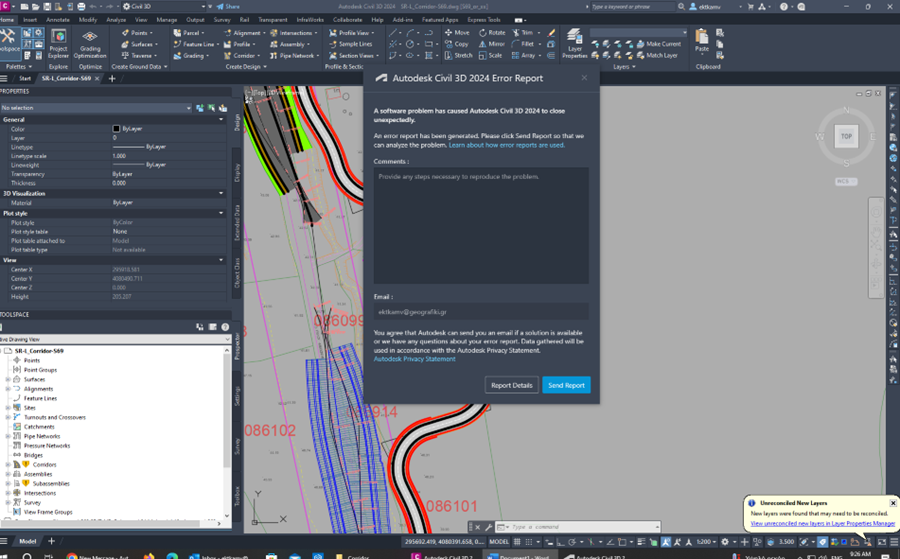The image size is (900, 559).
Task: Open the Project Explorer tool
Action: pos(58,44)
